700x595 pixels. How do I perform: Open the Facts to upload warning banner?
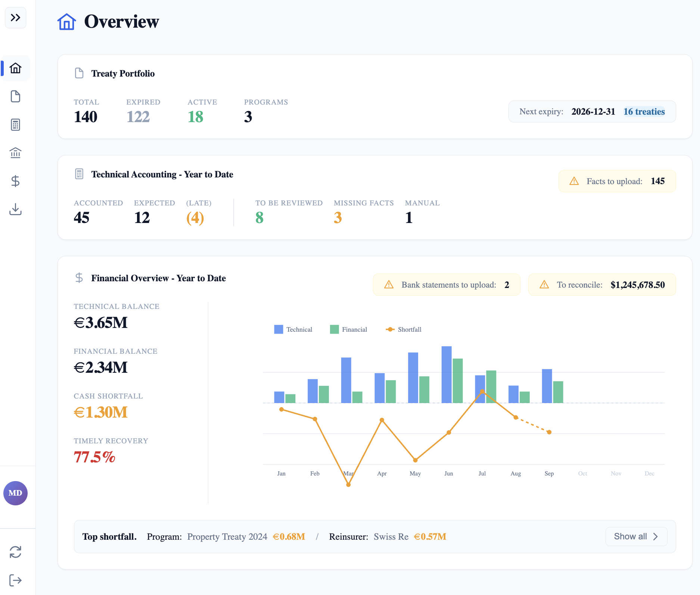coord(617,181)
